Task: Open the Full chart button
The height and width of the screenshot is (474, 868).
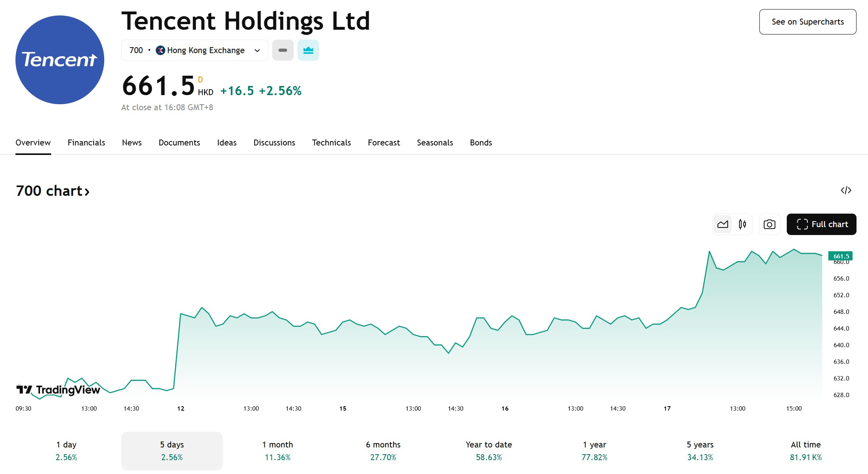Action: point(821,224)
